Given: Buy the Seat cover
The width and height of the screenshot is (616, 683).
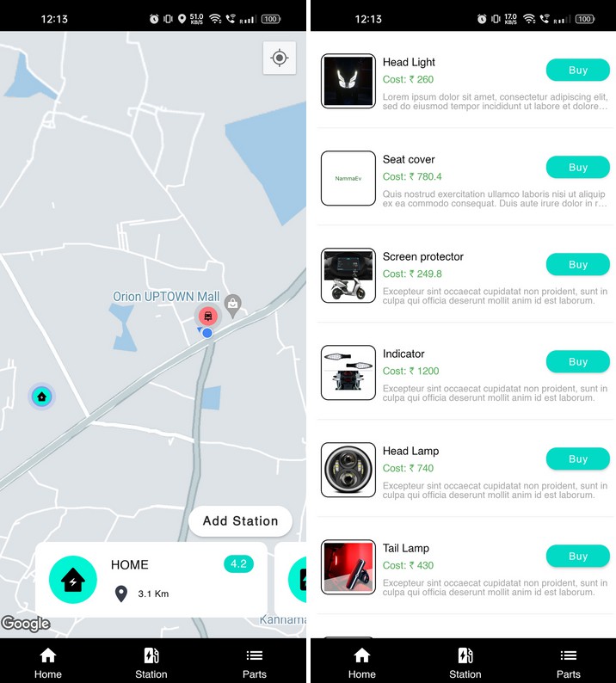Looking at the screenshot, I should tap(577, 167).
